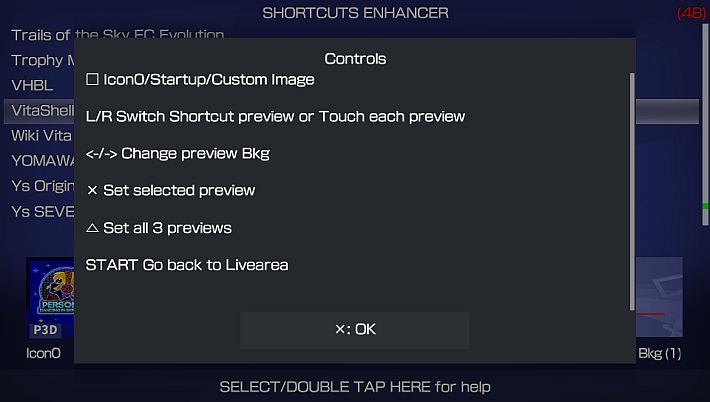Click the square button glyph beside Icon0/Startup/Custom Image
The height and width of the screenshot is (402, 710).
92,80
